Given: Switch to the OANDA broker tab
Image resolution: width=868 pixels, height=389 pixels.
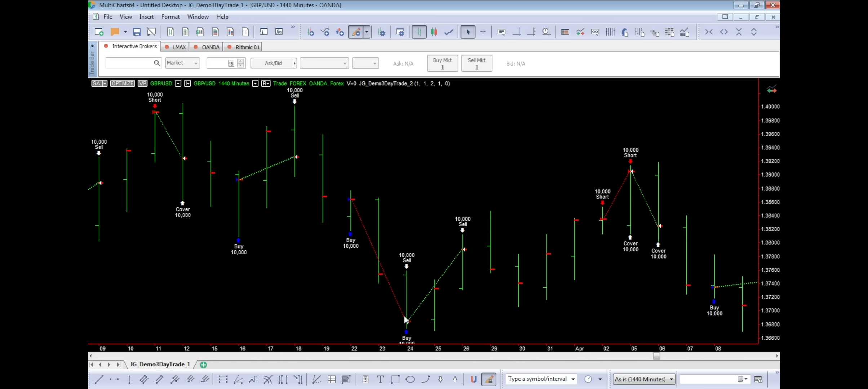Looking at the screenshot, I should click(x=210, y=47).
